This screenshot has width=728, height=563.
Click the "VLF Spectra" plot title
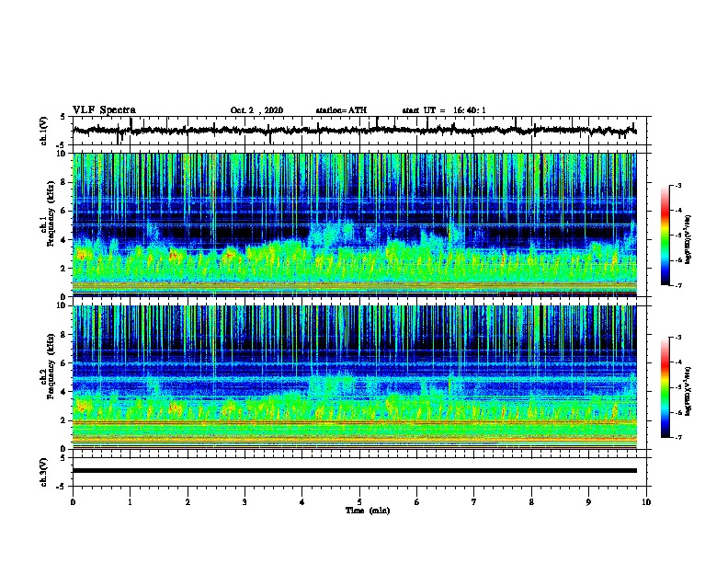104,110
